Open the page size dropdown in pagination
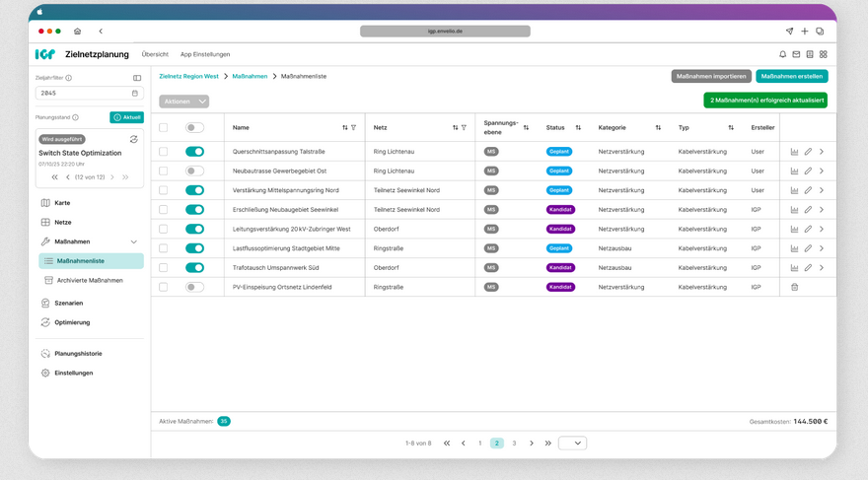868x480 pixels. 572,444
